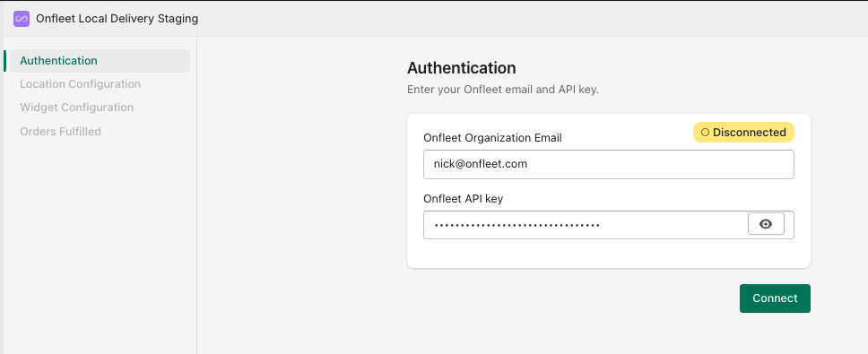Click the bold Authentication page heading
Viewport: 868px width, 354px height.
462,68
